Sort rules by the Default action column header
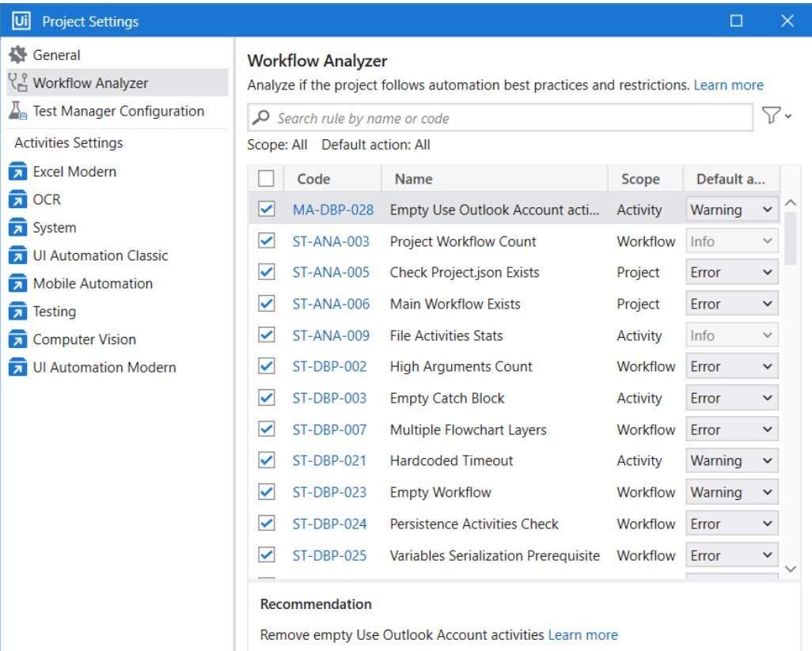Viewport: 812px width, 651px height. click(732, 179)
